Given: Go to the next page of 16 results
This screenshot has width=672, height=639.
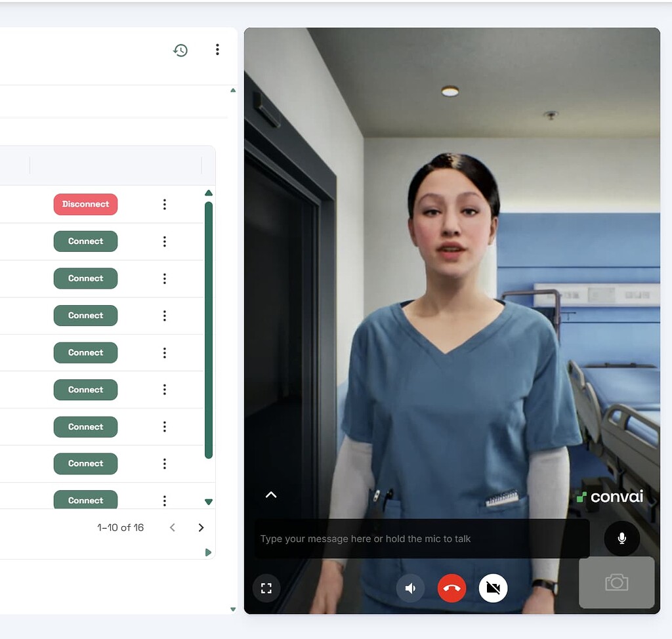Looking at the screenshot, I should coord(201,527).
